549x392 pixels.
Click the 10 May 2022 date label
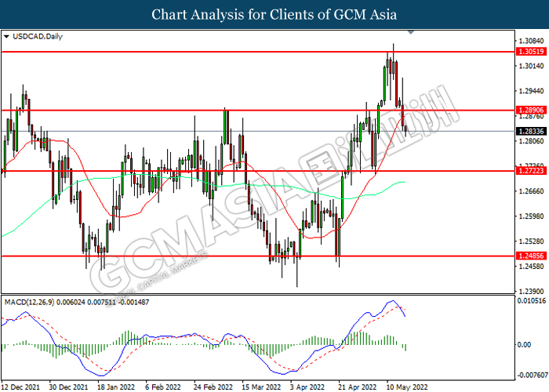[x=407, y=387]
